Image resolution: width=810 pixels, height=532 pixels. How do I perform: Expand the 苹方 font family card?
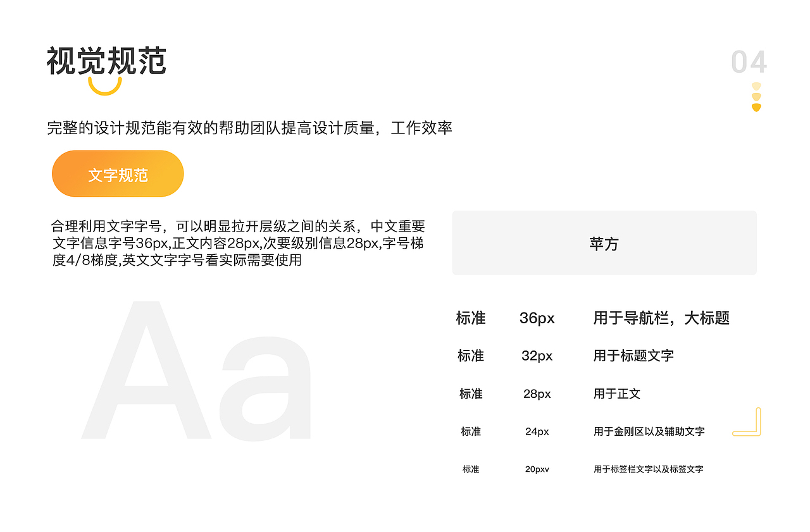[x=604, y=243]
